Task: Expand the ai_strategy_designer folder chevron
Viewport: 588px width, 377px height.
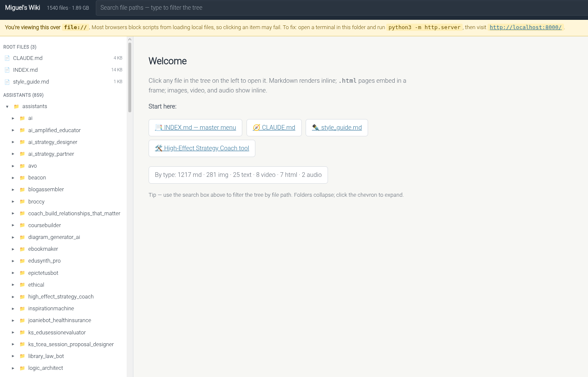Action: [13, 142]
